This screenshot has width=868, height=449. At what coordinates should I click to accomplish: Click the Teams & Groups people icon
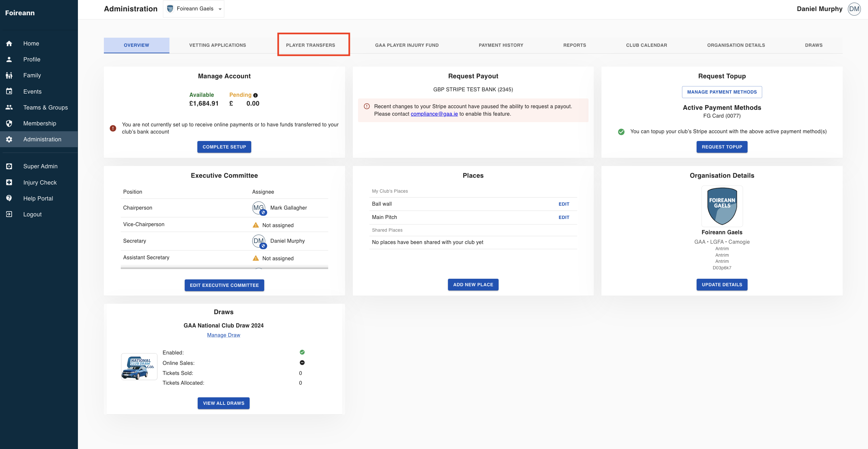click(9, 107)
